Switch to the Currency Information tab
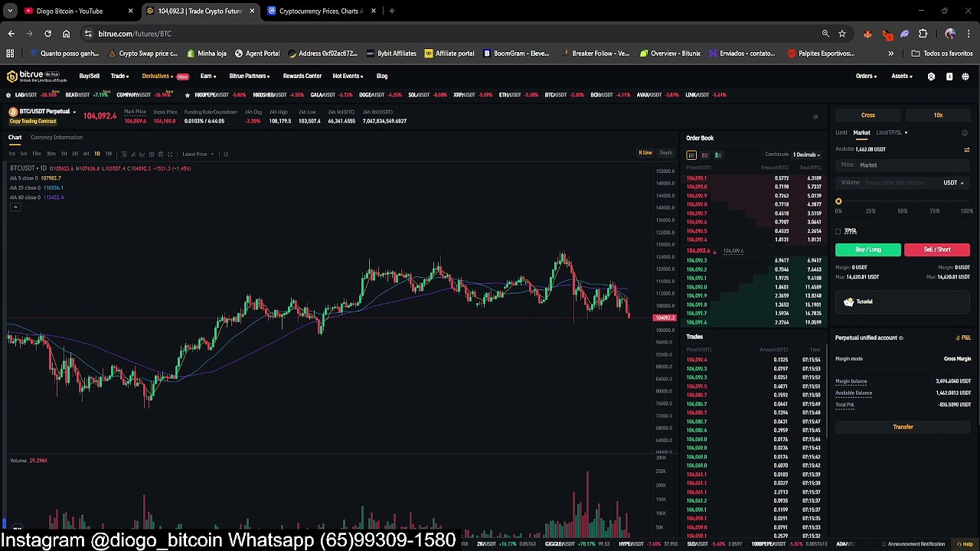Image resolution: width=980 pixels, height=551 pixels. coord(57,138)
